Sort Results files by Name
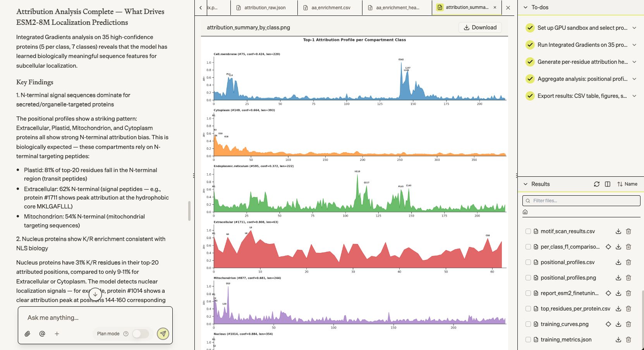This screenshot has height=350, width=644. [627, 184]
